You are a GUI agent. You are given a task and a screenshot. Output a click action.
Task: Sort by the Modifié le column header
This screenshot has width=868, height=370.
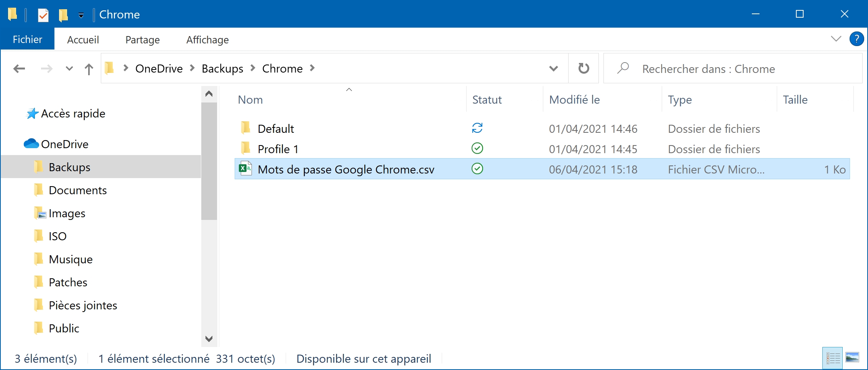(x=574, y=100)
